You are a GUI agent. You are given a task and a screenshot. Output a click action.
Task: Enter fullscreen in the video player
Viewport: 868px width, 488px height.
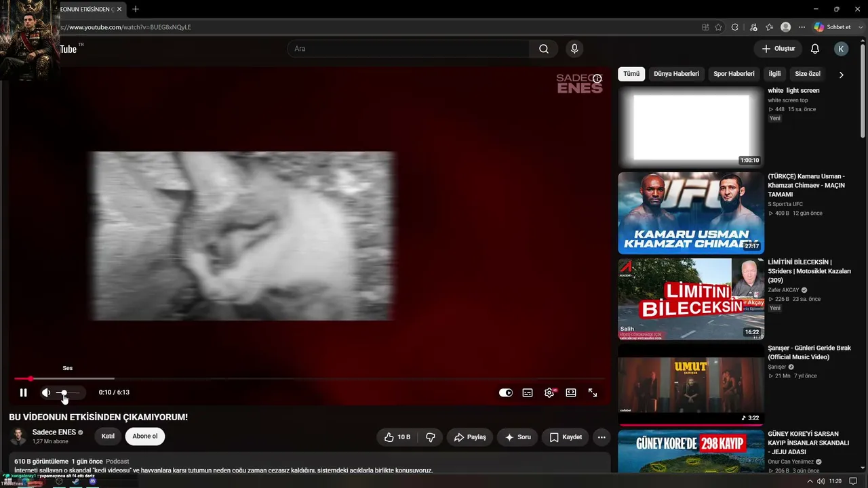coord(593,392)
